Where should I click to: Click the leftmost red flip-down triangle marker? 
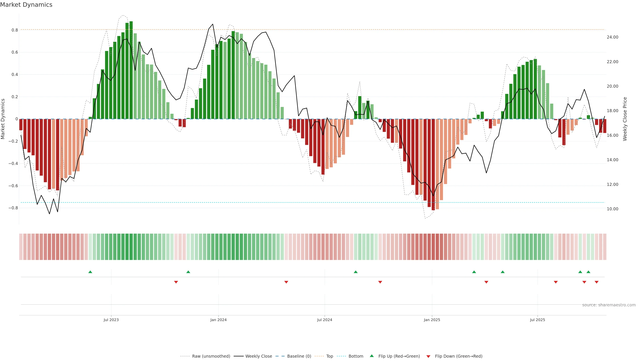[176, 282]
